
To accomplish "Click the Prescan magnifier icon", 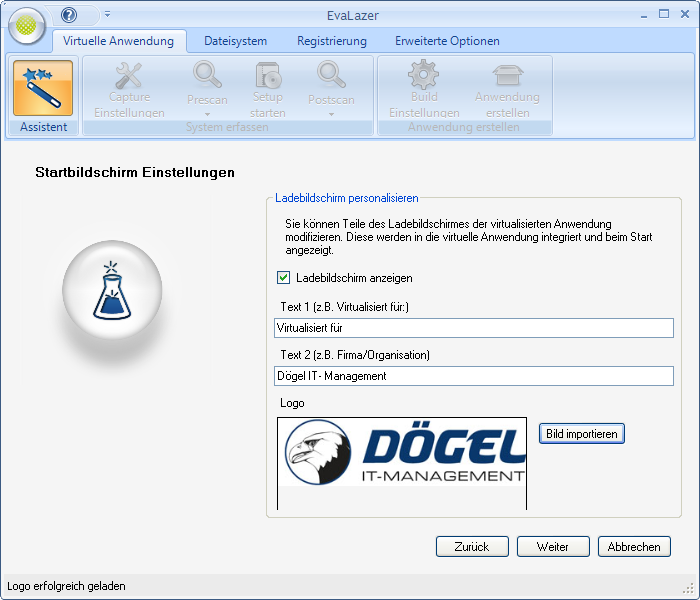I will [207, 76].
